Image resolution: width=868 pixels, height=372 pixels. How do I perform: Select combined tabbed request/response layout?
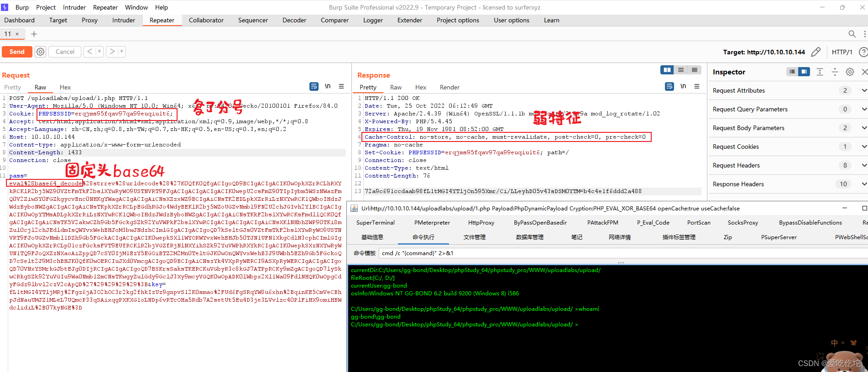coord(694,70)
